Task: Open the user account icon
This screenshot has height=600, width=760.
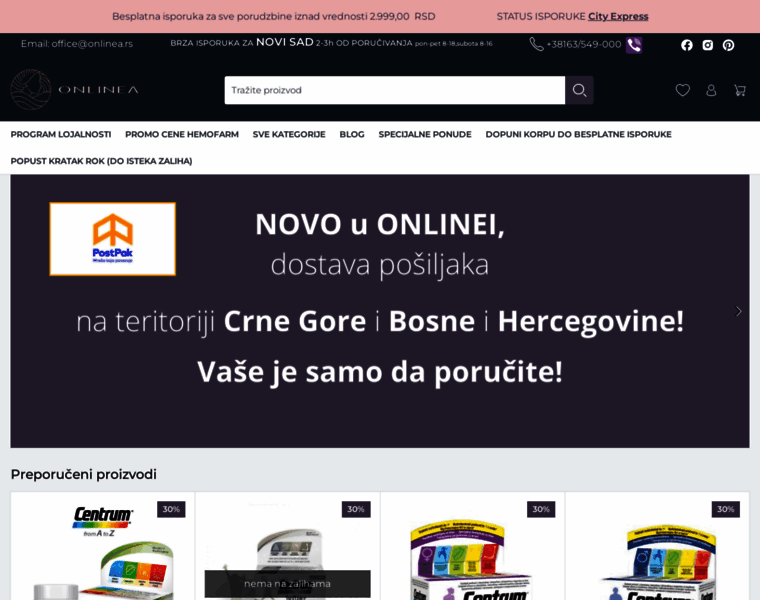Action: click(711, 90)
